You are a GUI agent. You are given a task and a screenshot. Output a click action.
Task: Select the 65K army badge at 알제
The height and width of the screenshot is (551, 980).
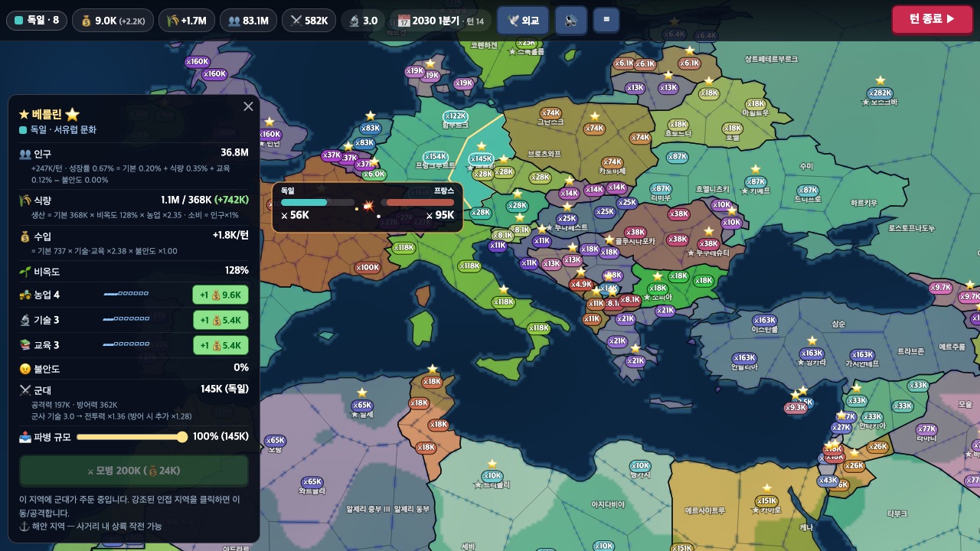(x=361, y=406)
